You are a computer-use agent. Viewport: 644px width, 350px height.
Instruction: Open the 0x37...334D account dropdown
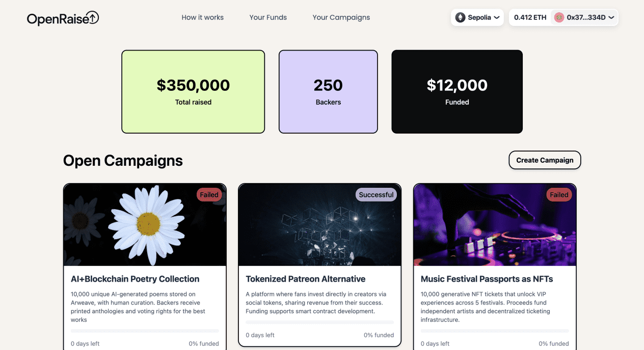coord(584,17)
